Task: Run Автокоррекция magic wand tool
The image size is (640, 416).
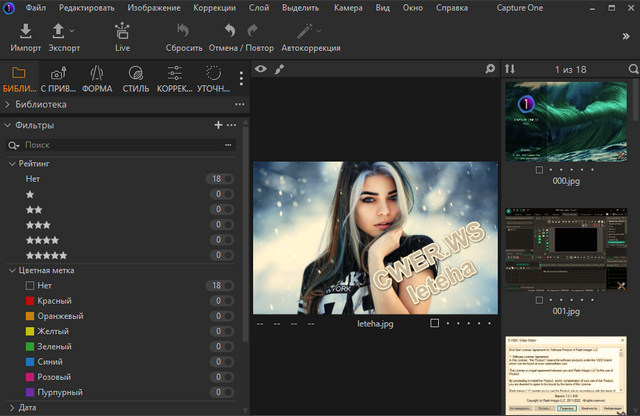Action: coord(304,31)
